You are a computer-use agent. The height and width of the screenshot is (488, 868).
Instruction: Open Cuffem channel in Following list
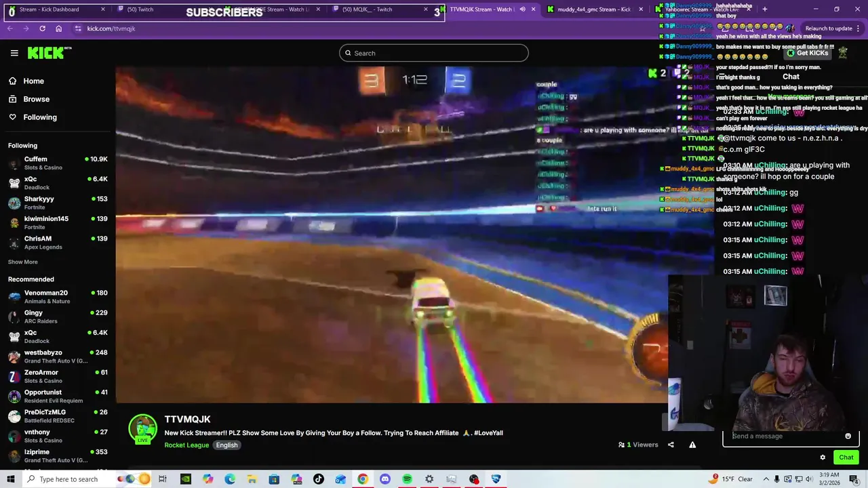[x=58, y=163]
